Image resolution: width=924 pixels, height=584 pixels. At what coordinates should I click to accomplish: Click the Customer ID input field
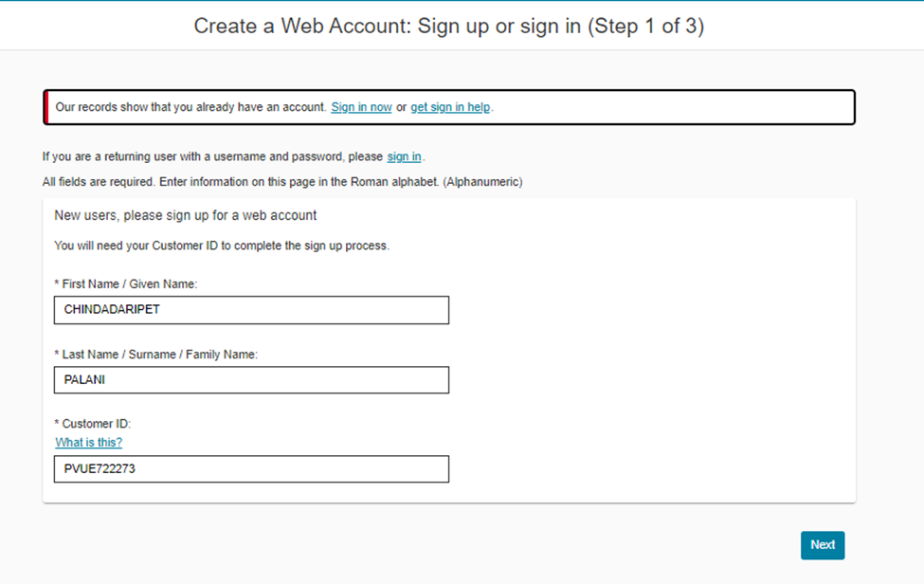coord(251,468)
